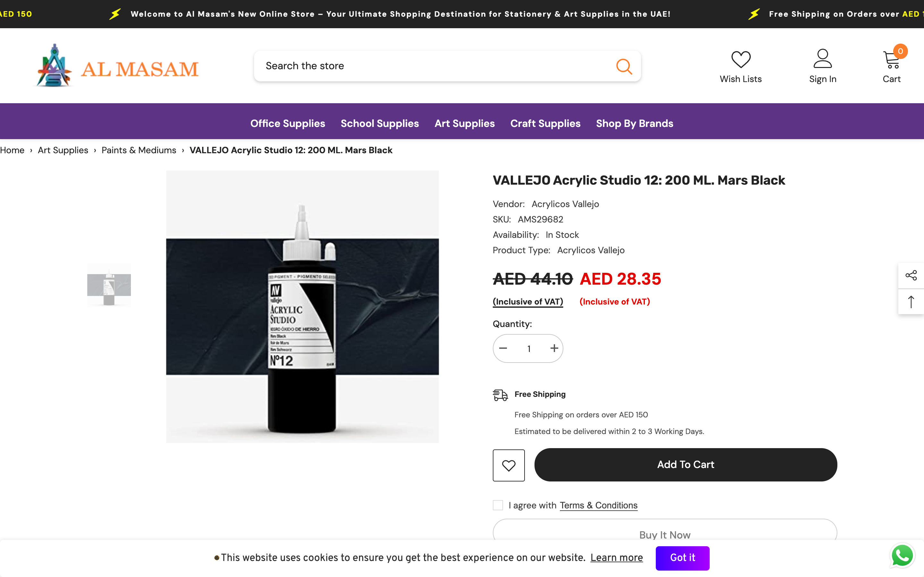Add item to wishlist with the heart button
Image resolution: width=924 pixels, height=577 pixels.
[509, 465]
